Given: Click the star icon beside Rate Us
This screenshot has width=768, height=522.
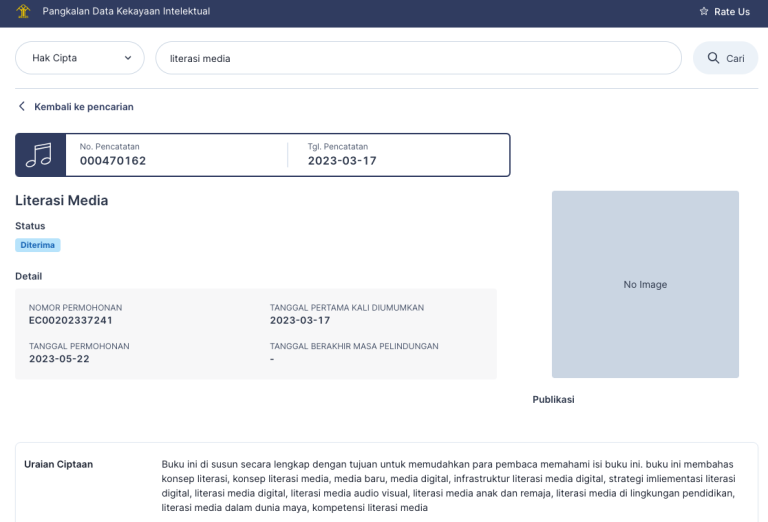Looking at the screenshot, I should coord(703,12).
